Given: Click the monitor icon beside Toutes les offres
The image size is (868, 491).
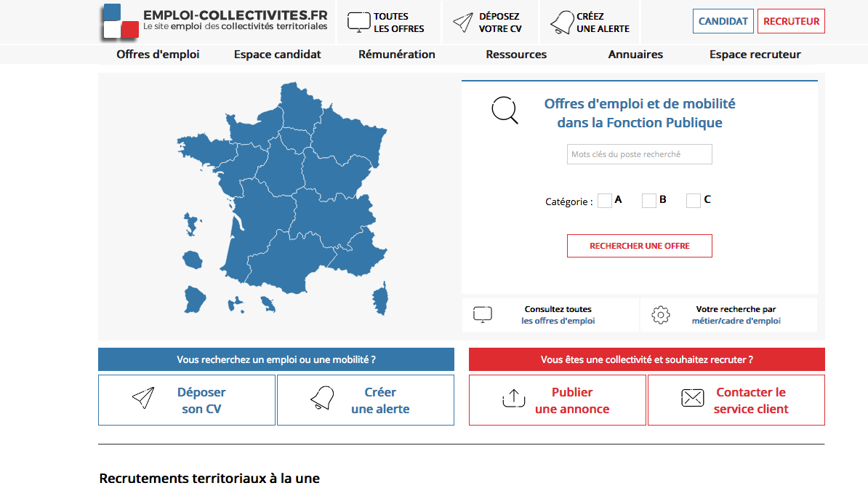Looking at the screenshot, I should 358,22.
